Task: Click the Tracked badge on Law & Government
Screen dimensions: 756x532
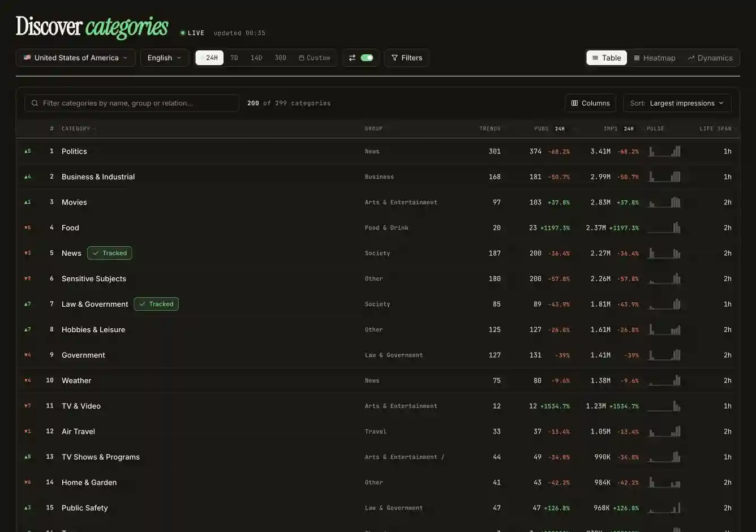Action: 156,304
